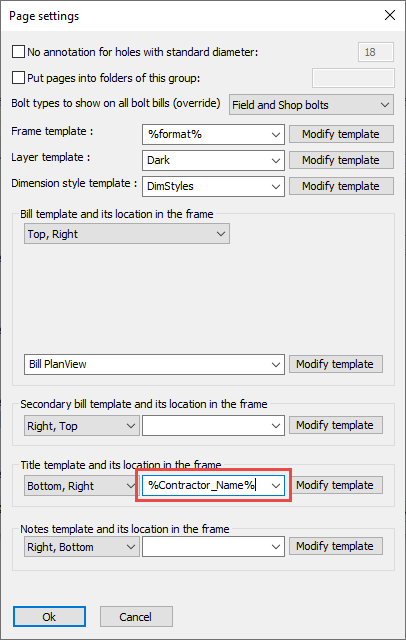Click the Cancel button
The image size is (406, 640).
136,617
